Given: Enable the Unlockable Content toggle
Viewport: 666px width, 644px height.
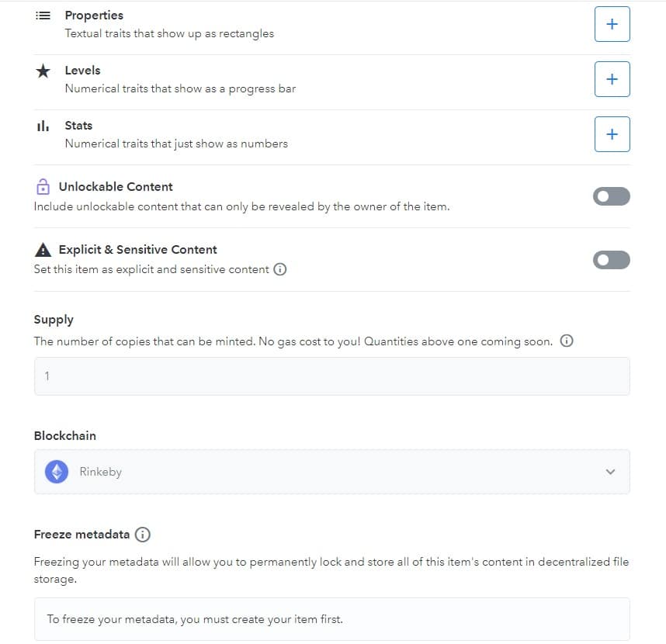Looking at the screenshot, I should (612, 197).
